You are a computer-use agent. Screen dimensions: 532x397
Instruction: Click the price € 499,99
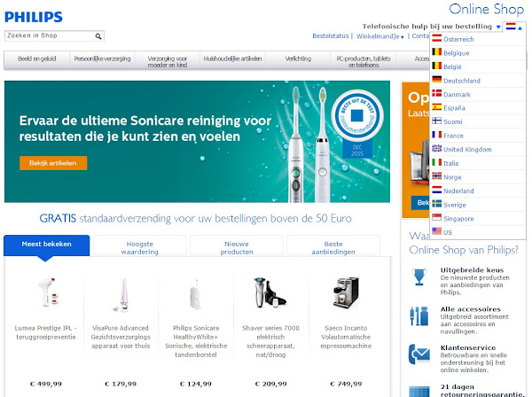pos(46,384)
